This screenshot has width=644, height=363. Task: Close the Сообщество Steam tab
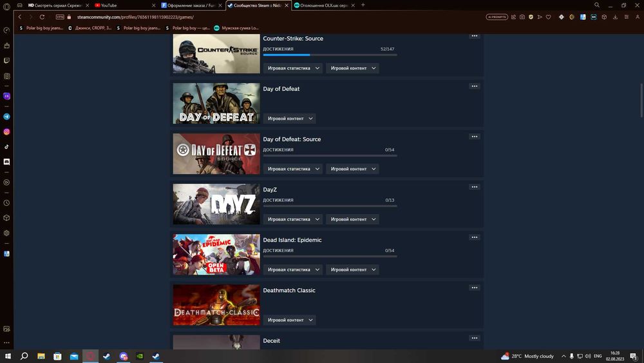tap(287, 5)
